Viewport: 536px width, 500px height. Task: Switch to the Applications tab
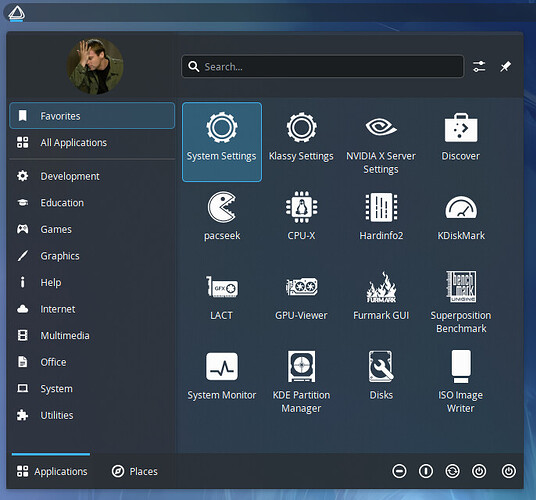click(51, 471)
